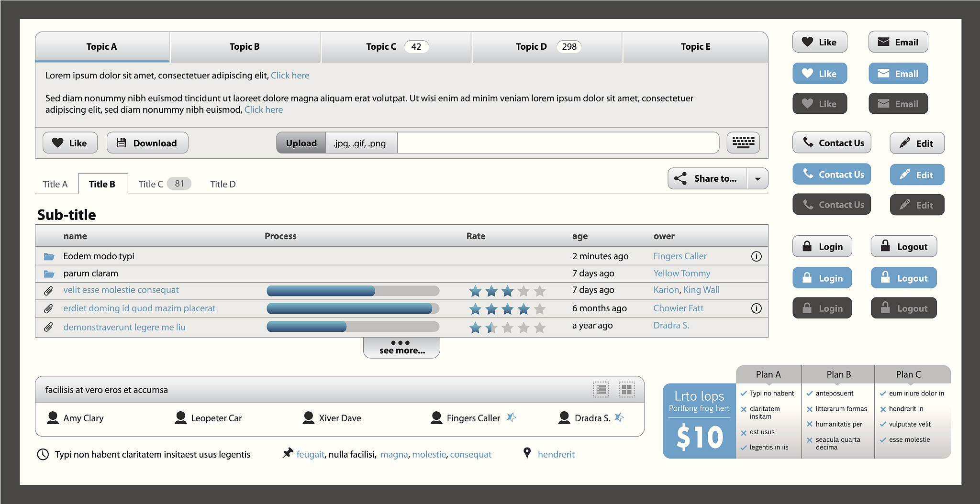The height and width of the screenshot is (504, 980).
Task: Click the Download button
Action: [x=147, y=143]
